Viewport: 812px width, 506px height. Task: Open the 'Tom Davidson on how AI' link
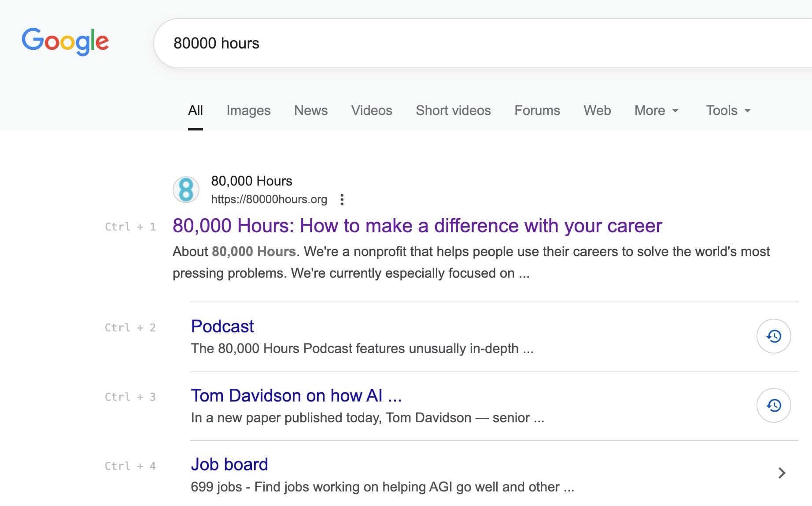(296, 395)
